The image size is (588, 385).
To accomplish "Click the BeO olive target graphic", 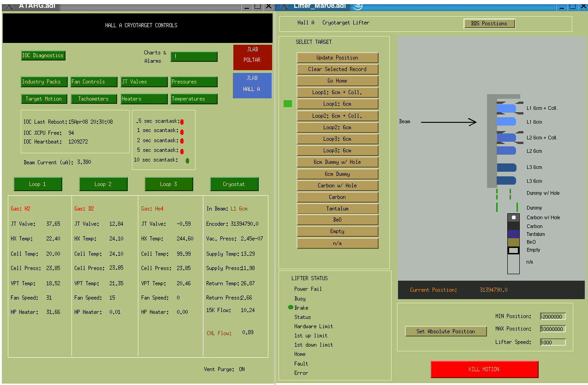I will click(513, 242).
